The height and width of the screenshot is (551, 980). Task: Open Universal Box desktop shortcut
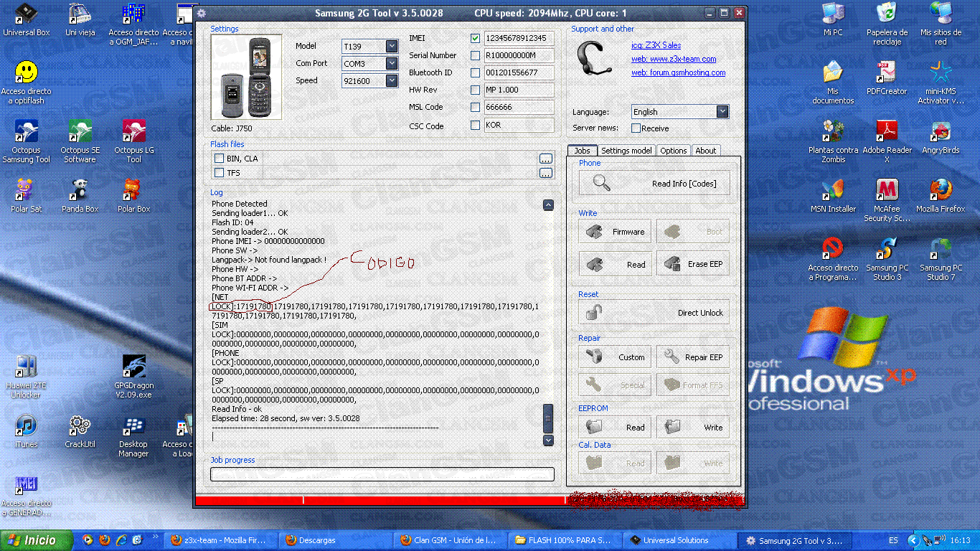point(27,19)
